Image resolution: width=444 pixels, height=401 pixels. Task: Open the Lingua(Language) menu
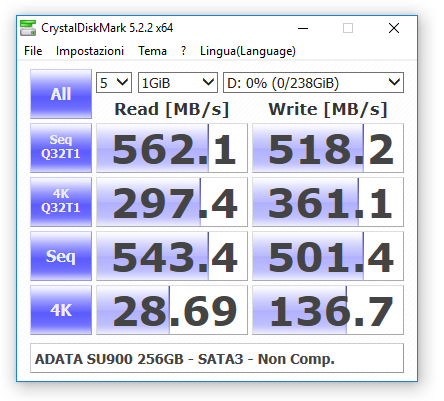[x=248, y=51]
